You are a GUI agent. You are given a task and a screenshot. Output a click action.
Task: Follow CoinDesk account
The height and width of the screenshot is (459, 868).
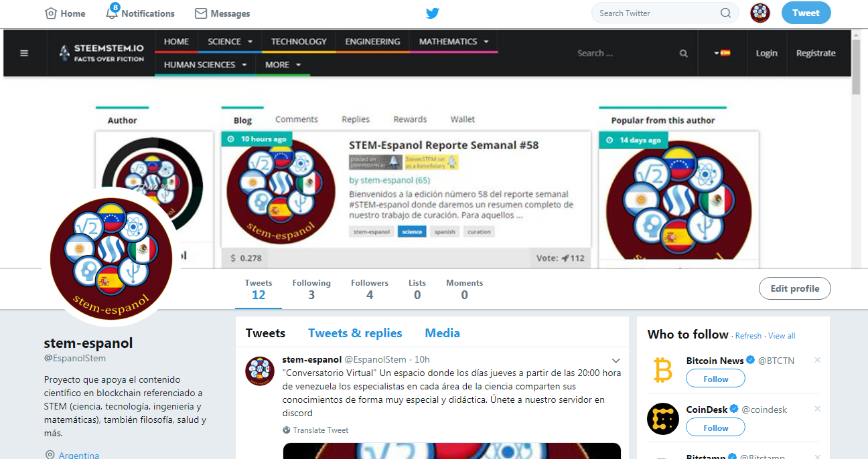click(x=716, y=428)
